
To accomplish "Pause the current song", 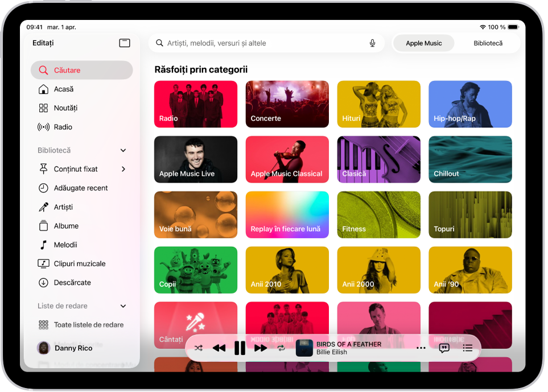I will pos(240,348).
